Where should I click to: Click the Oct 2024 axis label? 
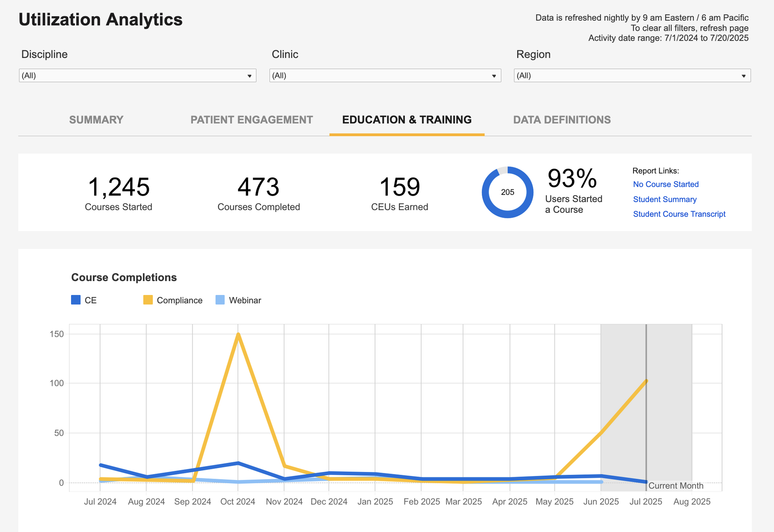pos(238,501)
